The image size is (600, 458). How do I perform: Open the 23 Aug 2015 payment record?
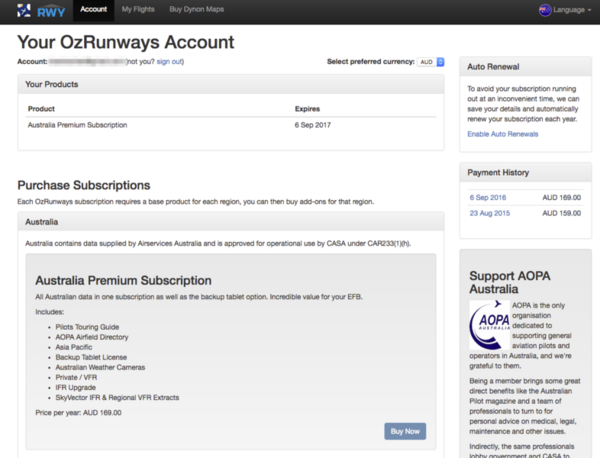[491, 213]
